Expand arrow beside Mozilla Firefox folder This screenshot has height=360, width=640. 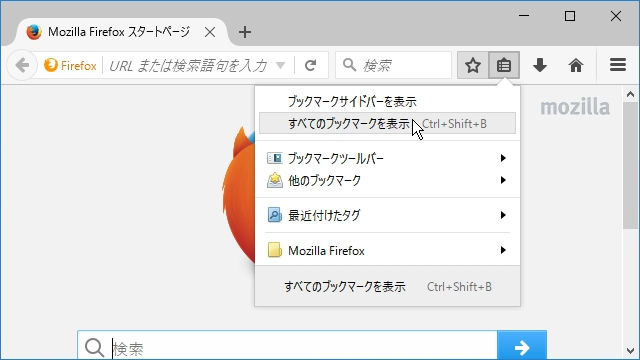[503, 250]
